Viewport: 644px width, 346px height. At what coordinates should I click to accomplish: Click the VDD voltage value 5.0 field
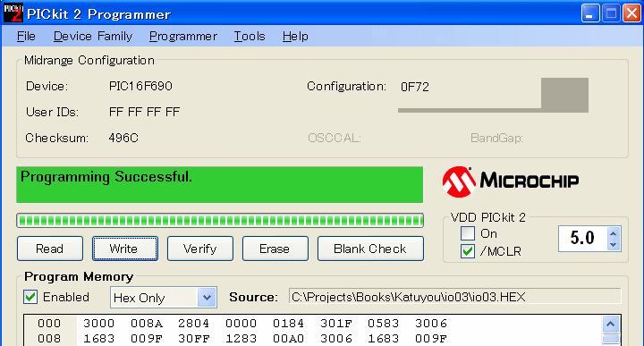click(582, 239)
